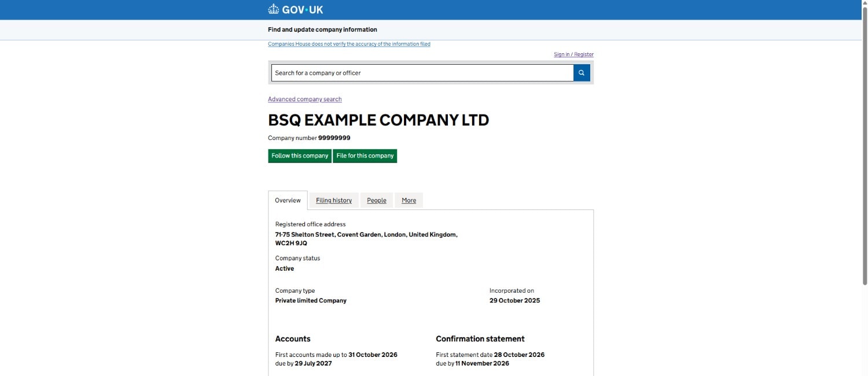
Task: Click the royal crest icon beside GOV.UK
Action: [274, 9]
